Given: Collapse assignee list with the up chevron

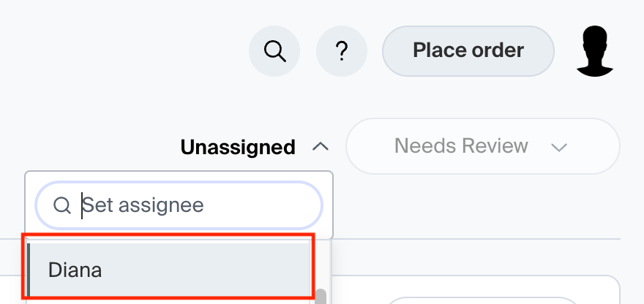Looking at the screenshot, I should point(320,147).
